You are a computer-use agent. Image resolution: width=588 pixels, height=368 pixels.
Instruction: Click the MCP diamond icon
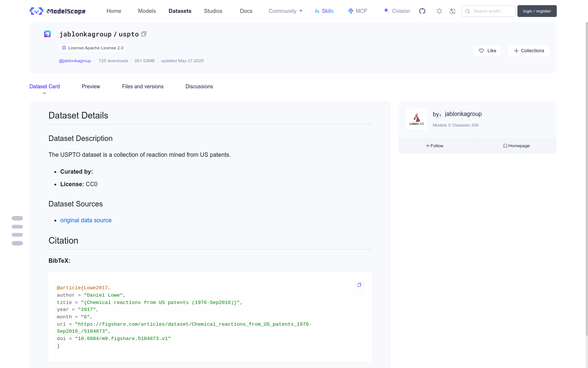click(351, 11)
